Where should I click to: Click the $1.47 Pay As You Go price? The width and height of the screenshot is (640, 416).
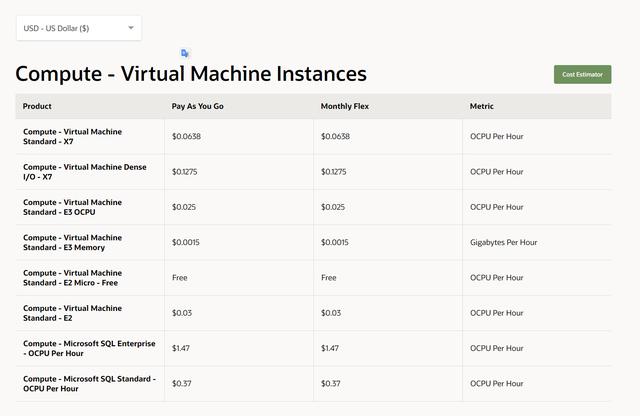(181, 348)
